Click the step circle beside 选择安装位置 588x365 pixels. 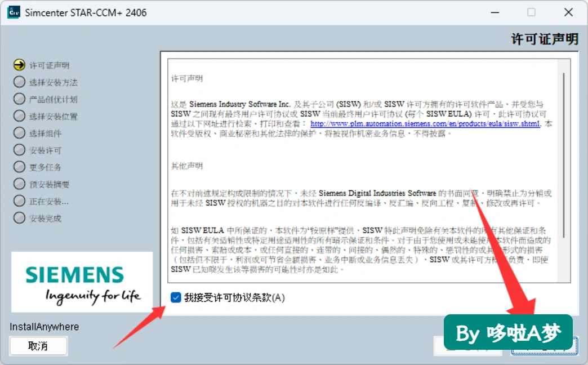click(x=19, y=116)
